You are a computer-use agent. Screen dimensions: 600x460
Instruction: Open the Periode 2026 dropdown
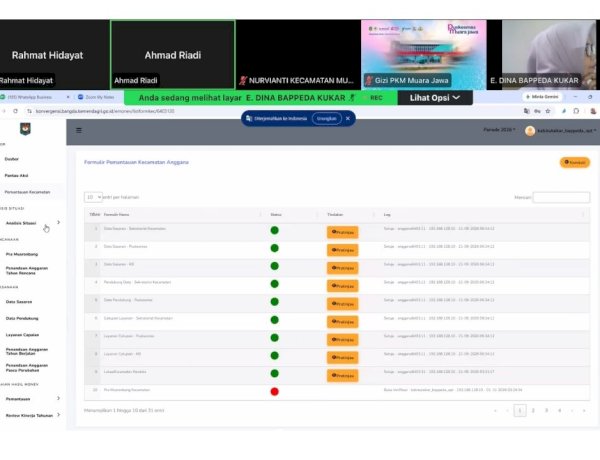tap(499, 130)
